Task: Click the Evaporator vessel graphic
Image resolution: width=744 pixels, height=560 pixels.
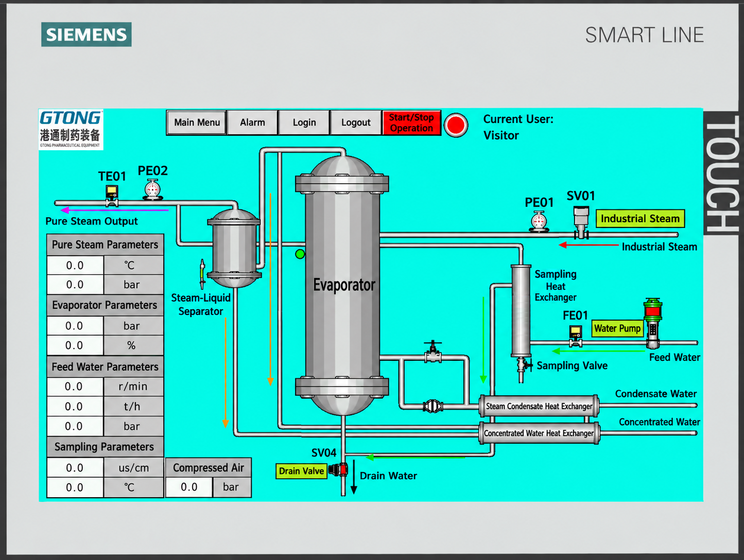Action: (342, 286)
